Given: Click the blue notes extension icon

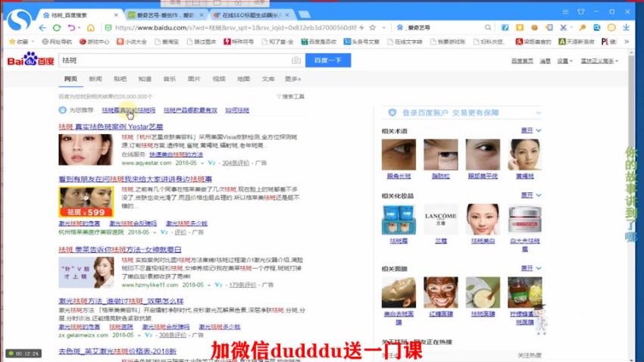Looking at the screenshot, I should point(505,27).
